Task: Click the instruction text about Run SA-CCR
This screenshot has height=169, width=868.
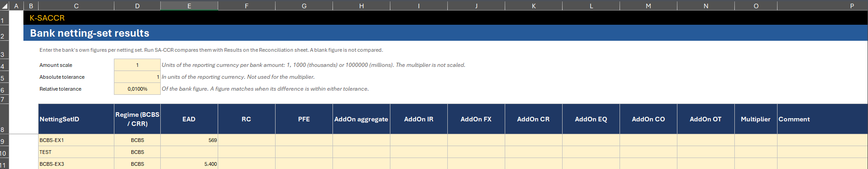Action: (x=211, y=50)
